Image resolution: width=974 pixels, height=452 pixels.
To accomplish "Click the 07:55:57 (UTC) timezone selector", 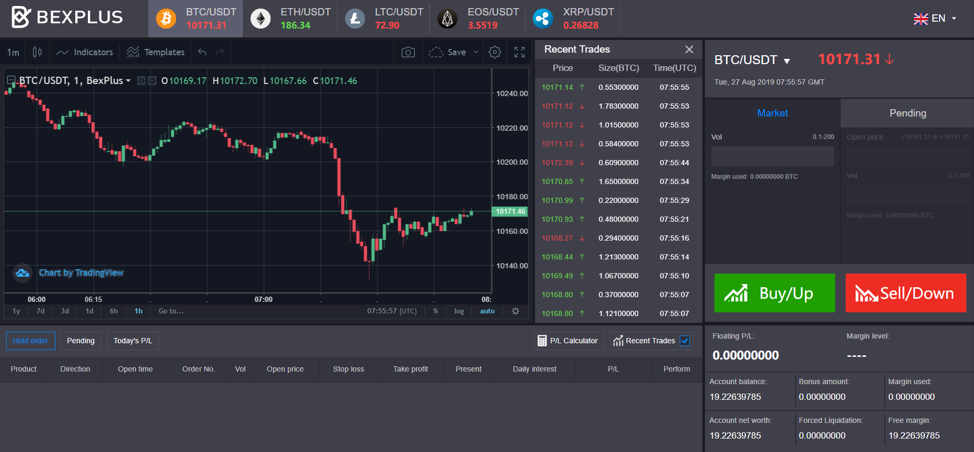I will (x=391, y=311).
